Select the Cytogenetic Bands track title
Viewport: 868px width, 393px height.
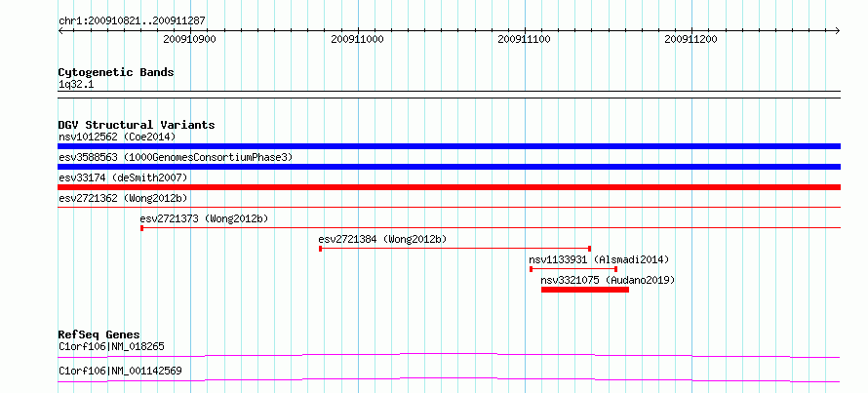pos(116,72)
